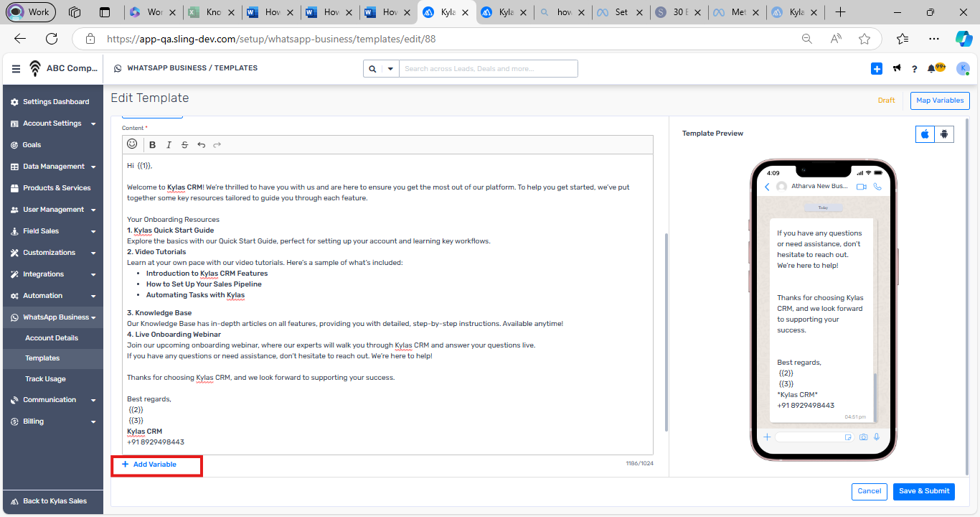The height and width of the screenshot is (517, 980).
Task: Open Track Usage in sidebar
Action: pyautogui.click(x=53, y=379)
